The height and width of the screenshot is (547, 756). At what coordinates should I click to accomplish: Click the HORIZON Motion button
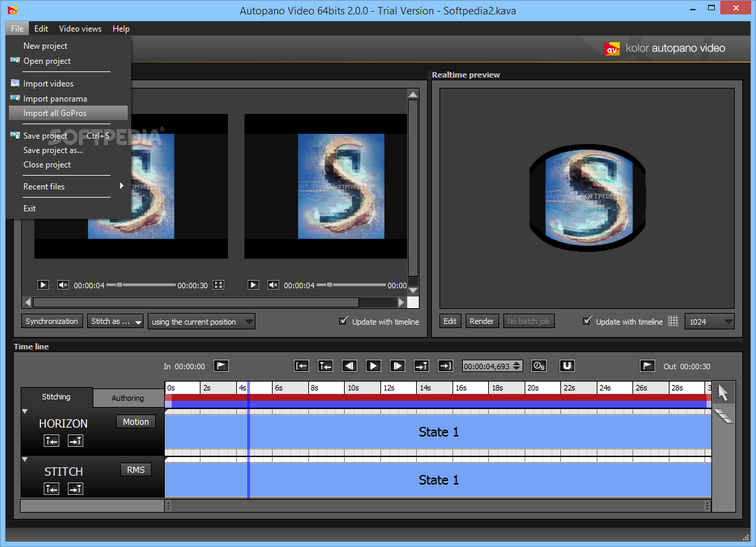click(136, 421)
